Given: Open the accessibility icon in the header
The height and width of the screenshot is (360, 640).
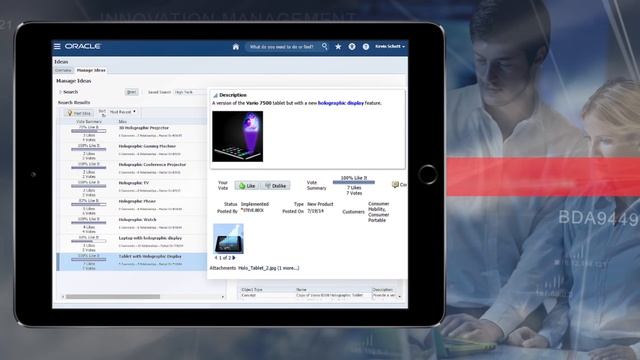Looking at the screenshot, I should tap(352, 47).
